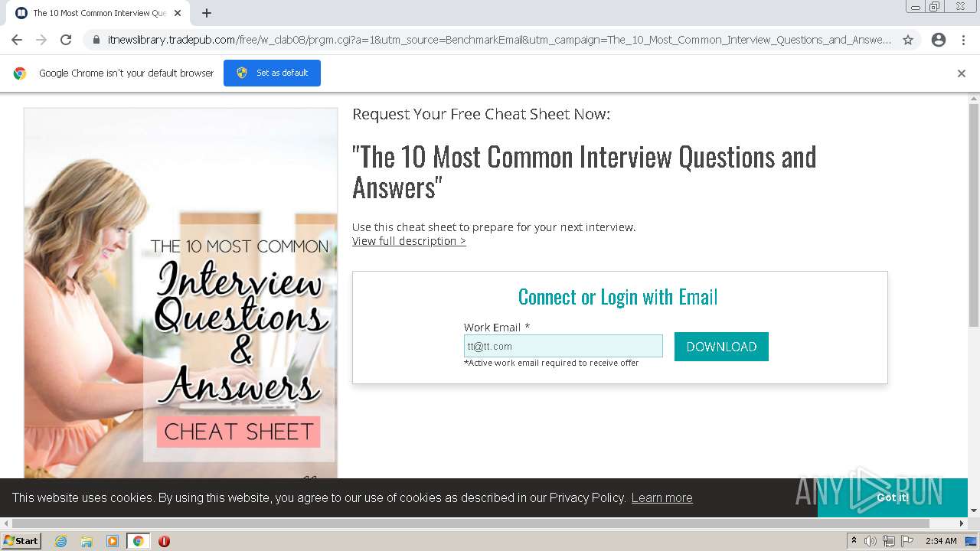Click the red stop-sign taskbar icon
Image resolution: width=980 pixels, height=551 pixels.
tap(164, 541)
